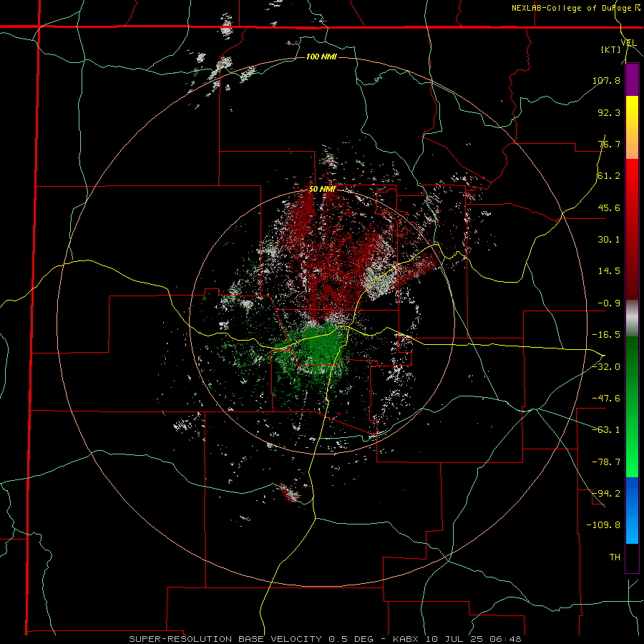Click the 45.6 velocity legend value
The height and width of the screenshot is (644, 644).
point(609,208)
